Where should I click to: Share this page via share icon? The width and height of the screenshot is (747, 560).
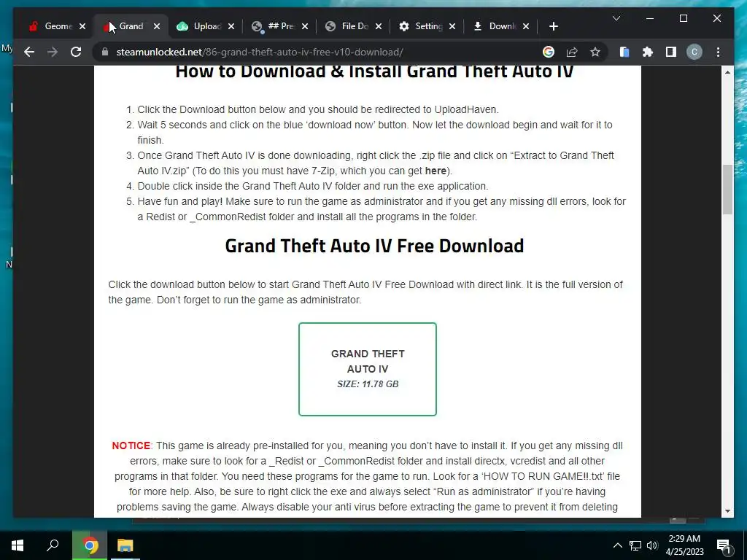572,52
